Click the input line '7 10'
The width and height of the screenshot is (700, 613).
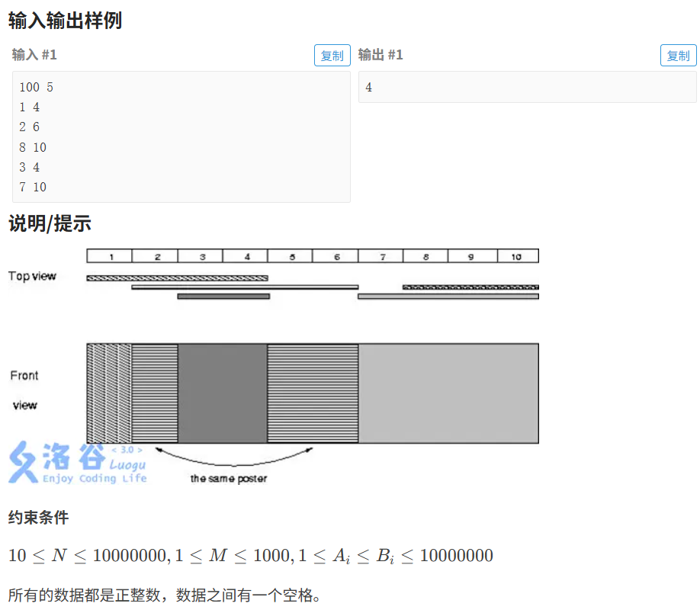coord(33,187)
